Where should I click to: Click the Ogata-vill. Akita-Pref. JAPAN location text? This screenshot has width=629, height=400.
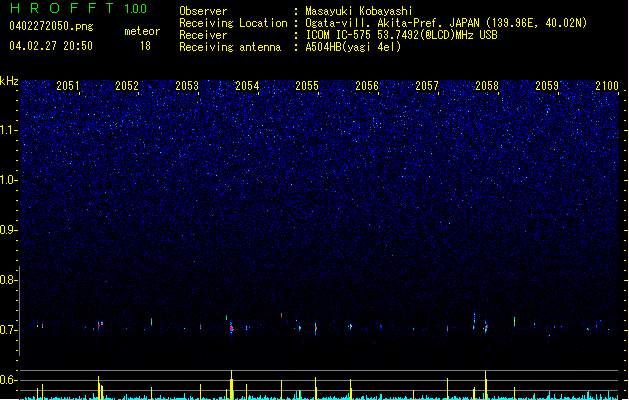point(446,23)
